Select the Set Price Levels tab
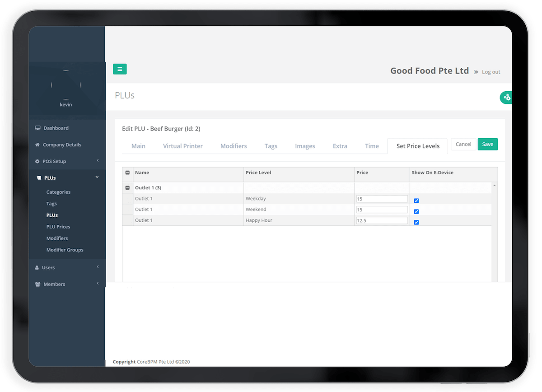The height and width of the screenshot is (392, 542). tap(418, 146)
